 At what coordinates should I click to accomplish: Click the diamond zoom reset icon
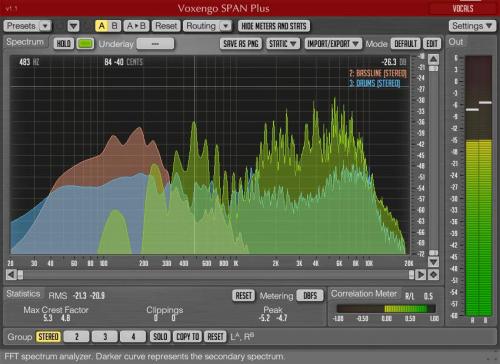tap(433, 275)
